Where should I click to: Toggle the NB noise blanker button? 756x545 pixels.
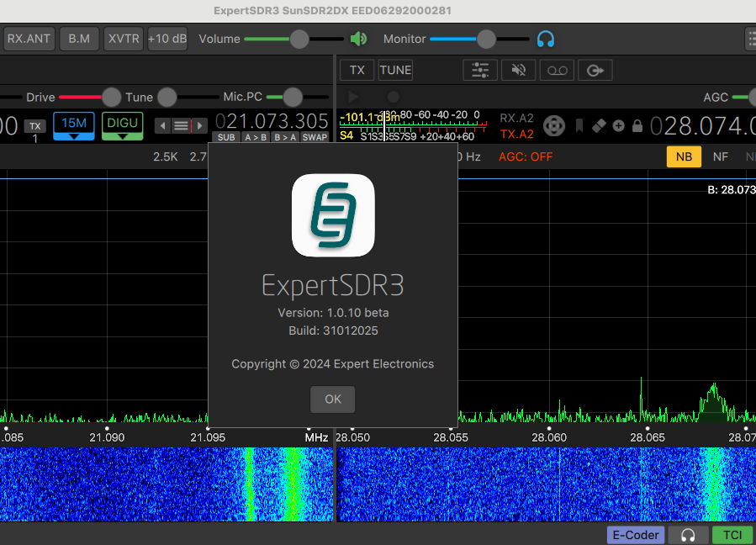[x=684, y=156]
